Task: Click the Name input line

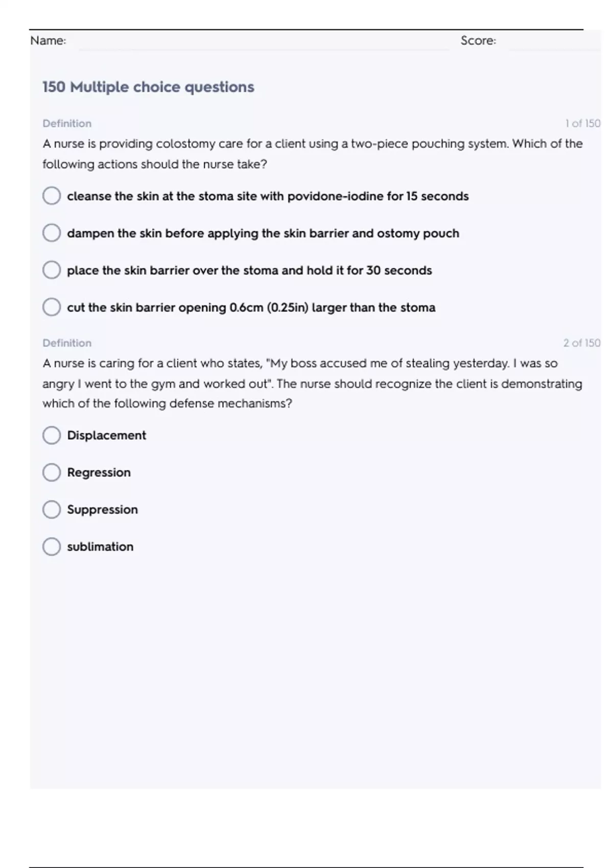Action: click(263, 42)
